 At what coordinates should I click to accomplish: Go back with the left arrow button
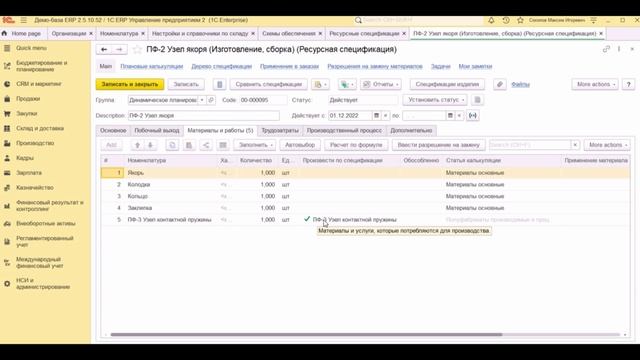point(104,49)
